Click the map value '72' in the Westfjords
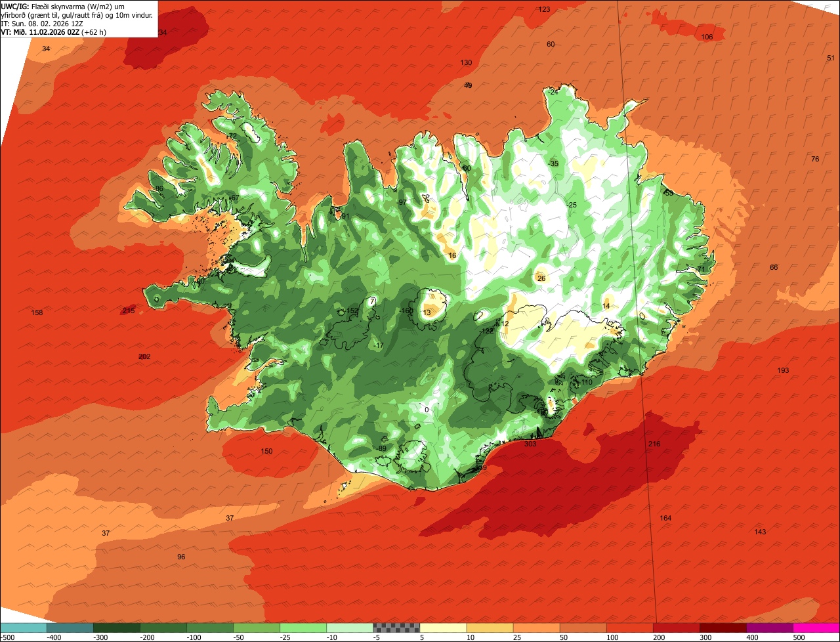 coord(232,137)
